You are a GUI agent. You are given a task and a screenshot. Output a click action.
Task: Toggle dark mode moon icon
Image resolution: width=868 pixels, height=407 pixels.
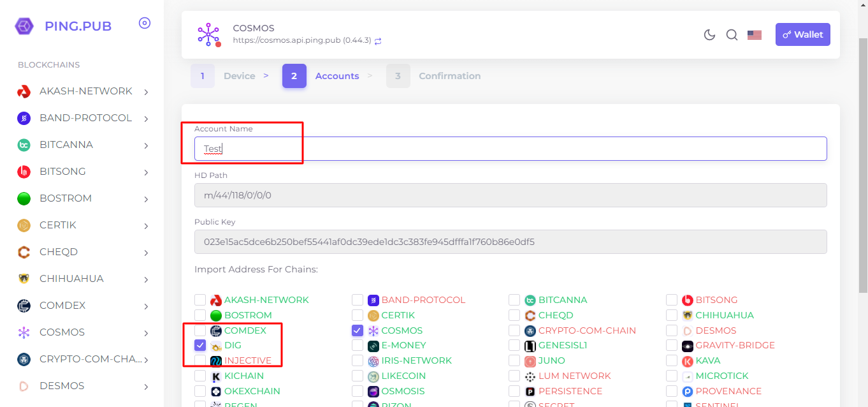coord(709,35)
